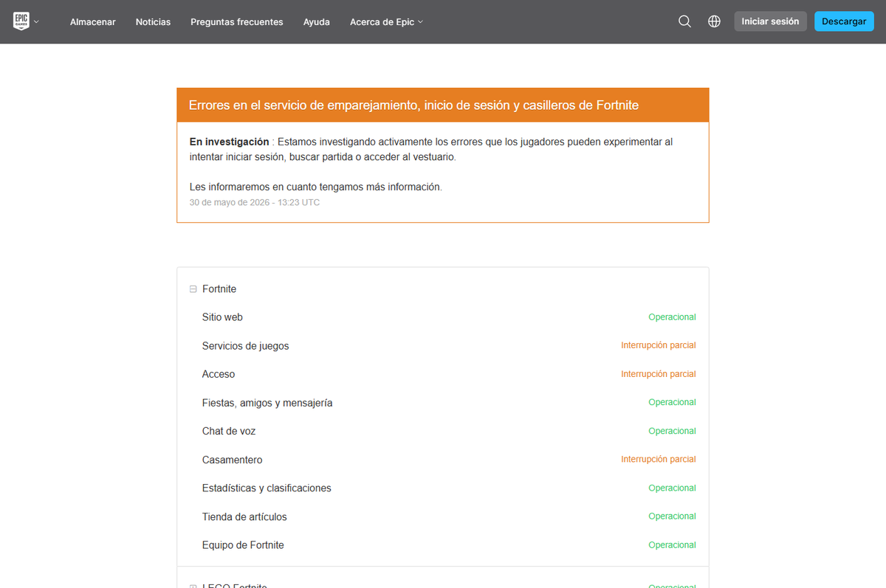Viewport: 886px width, 588px height.
Task: Click Operacional status of Equipo de Fortnite
Action: [x=672, y=544]
